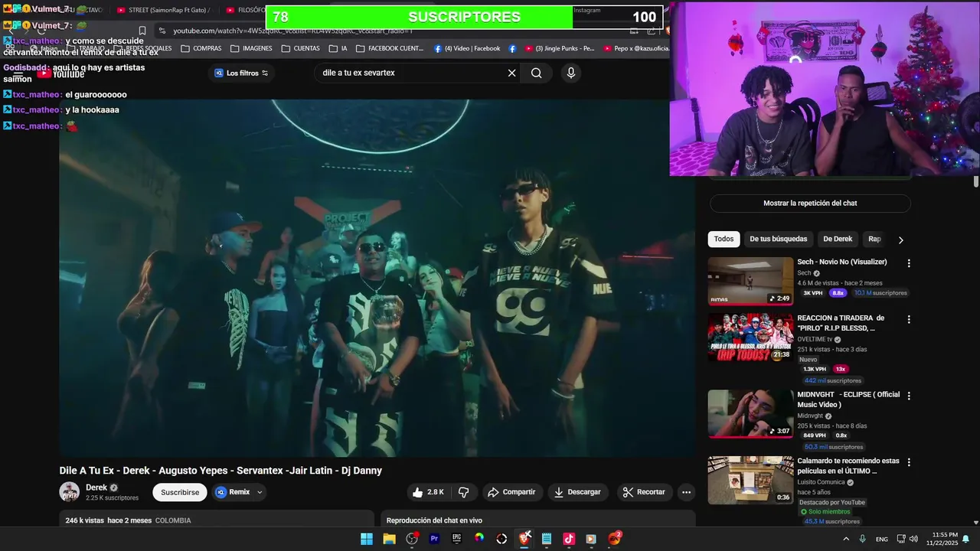Click the browser address bar URL
Image resolution: width=980 pixels, height=551 pixels.
[x=292, y=31]
